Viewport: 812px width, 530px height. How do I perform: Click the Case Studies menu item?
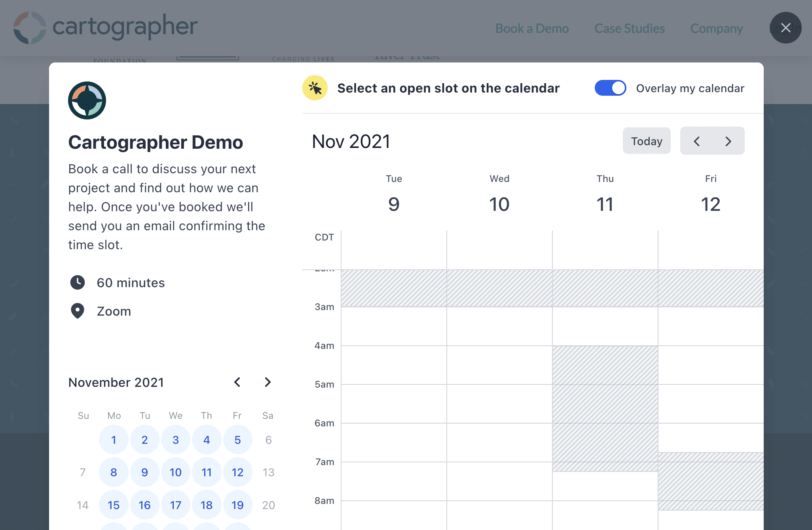(629, 27)
